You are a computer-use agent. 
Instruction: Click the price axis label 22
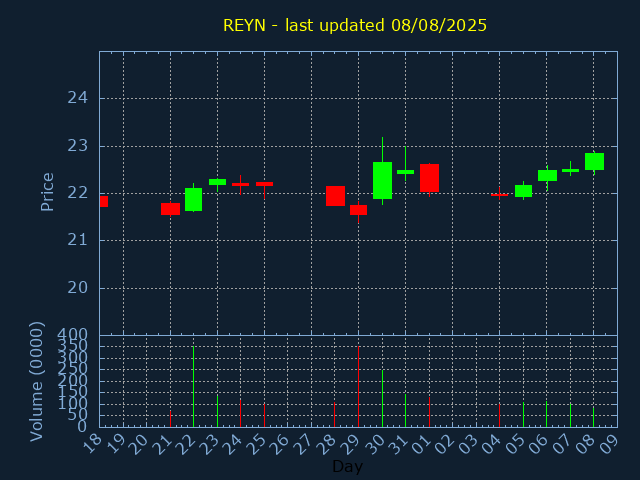click(x=78, y=193)
